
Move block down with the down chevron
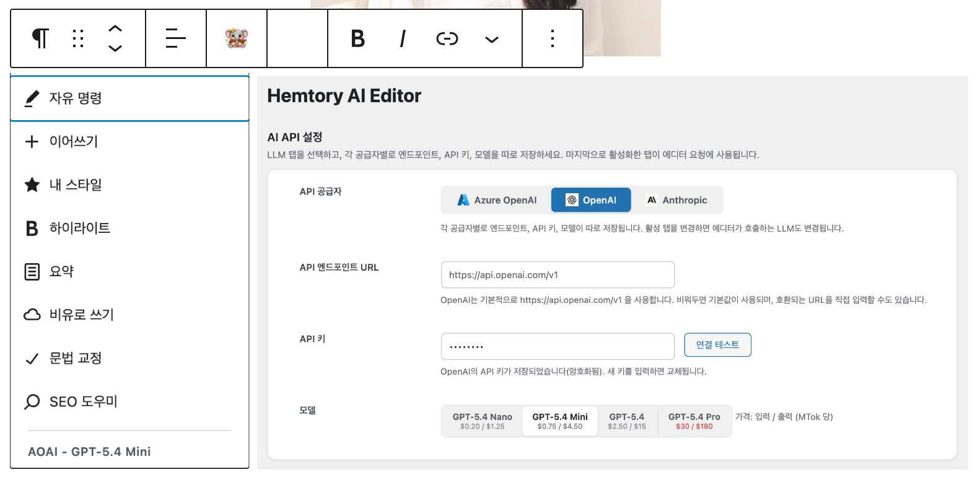(x=115, y=48)
